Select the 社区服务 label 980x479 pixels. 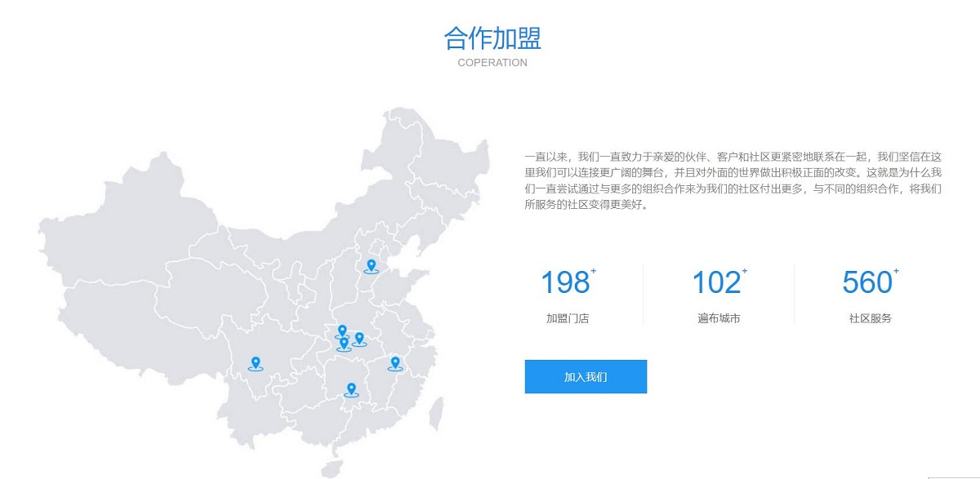point(870,319)
